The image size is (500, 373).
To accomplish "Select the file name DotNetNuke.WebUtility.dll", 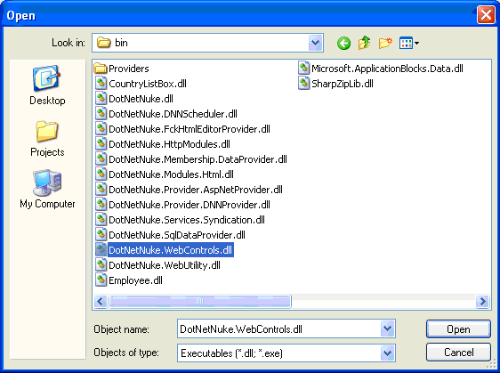I will (x=164, y=265).
